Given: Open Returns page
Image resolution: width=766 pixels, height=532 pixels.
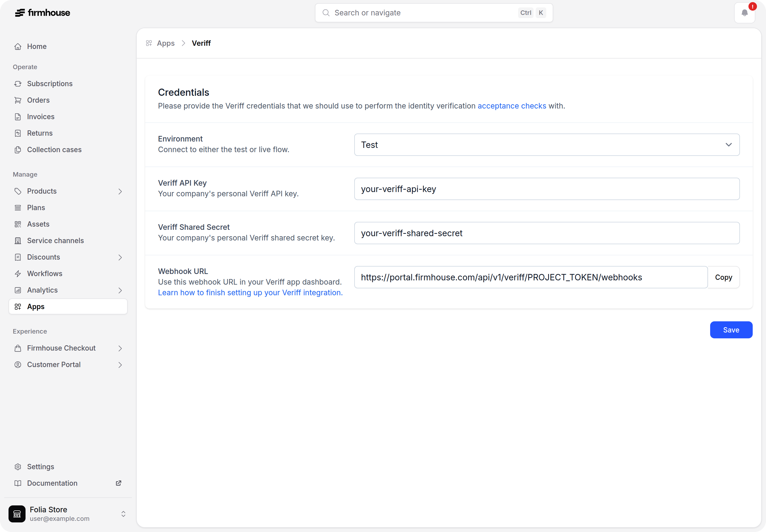Looking at the screenshot, I should point(68,133).
